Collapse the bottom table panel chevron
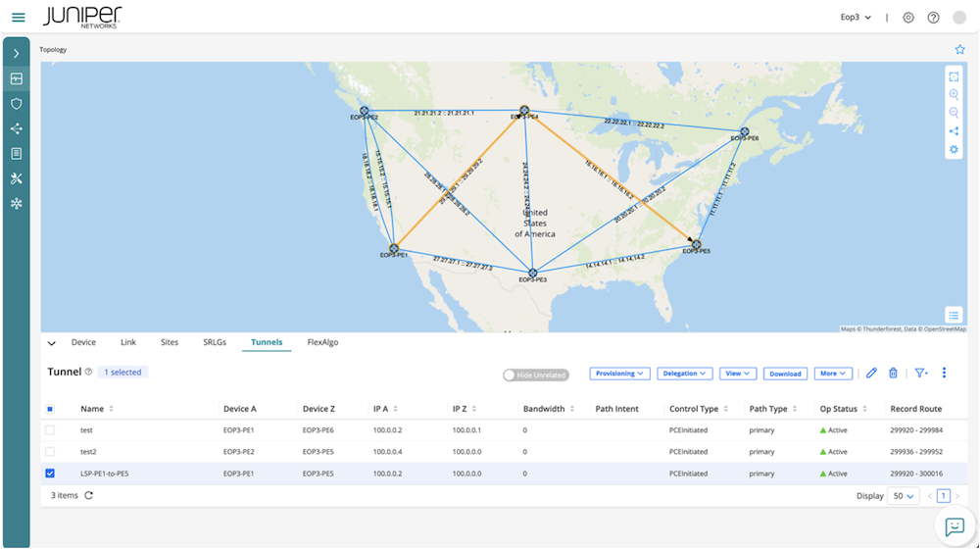The height and width of the screenshot is (550, 980). pos(52,343)
